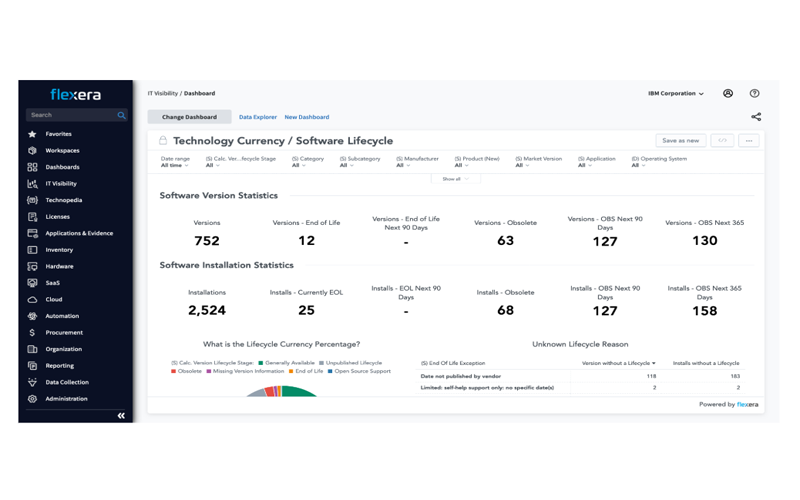Collapse the sidebar with double chevron
The width and height of the screenshot is (800, 500).
click(121, 416)
